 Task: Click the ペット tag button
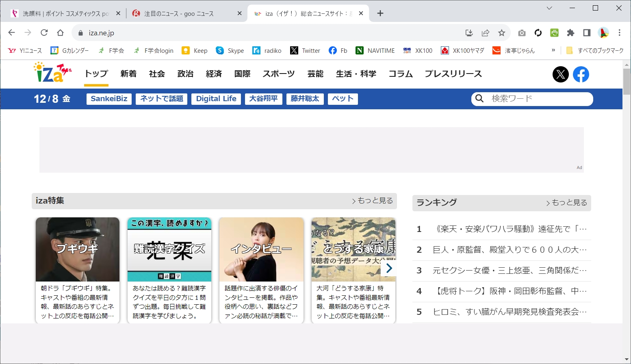(x=343, y=99)
